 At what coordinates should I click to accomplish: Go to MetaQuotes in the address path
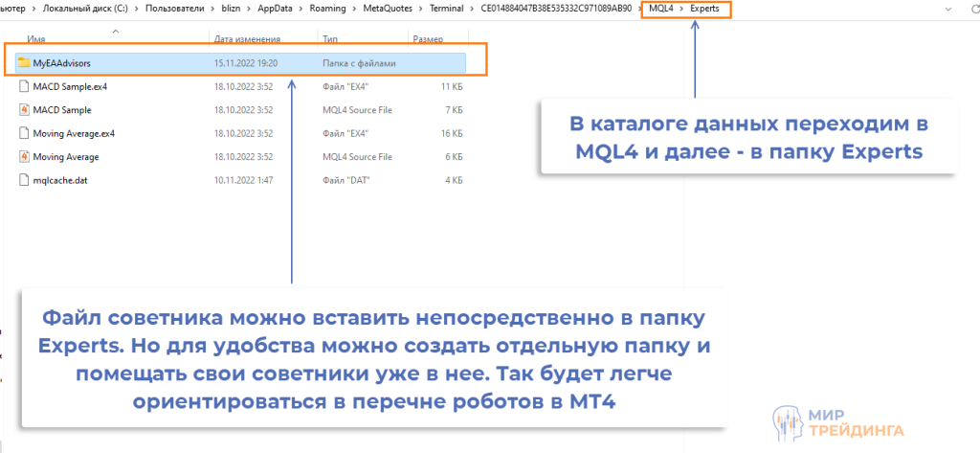[388, 9]
